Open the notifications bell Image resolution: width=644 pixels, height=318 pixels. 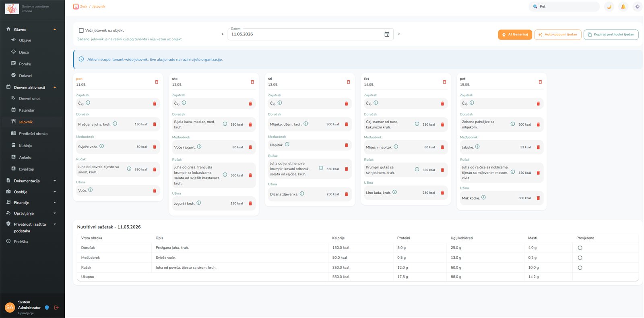623,6
